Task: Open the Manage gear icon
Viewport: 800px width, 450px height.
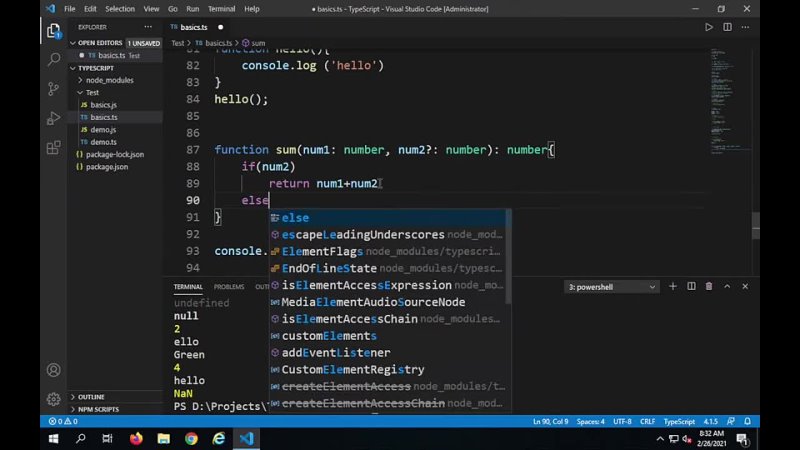Action: pyautogui.click(x=54, y=399)
